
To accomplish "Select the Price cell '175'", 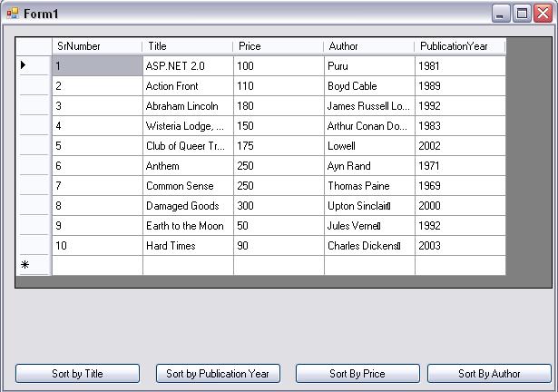I will (279, 145).
